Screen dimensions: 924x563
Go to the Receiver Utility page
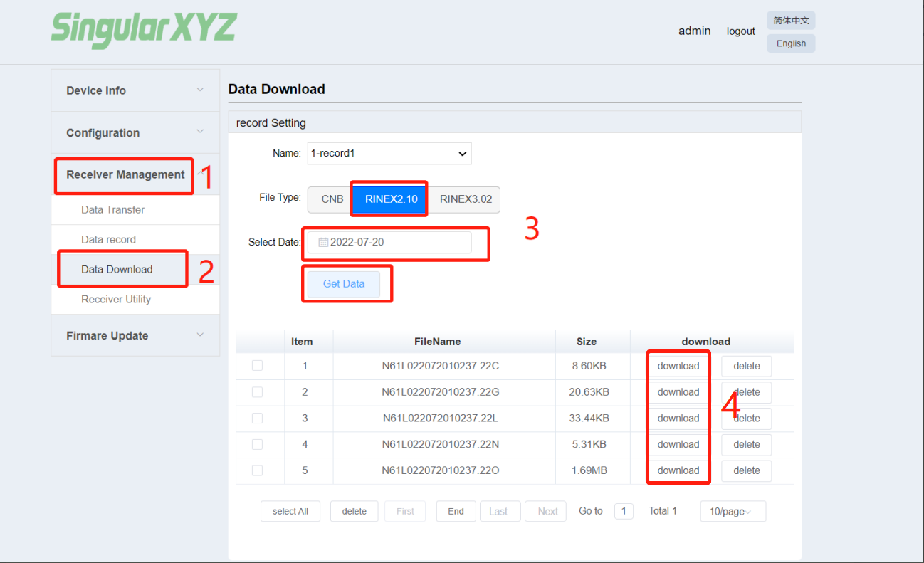click(116, 300)
